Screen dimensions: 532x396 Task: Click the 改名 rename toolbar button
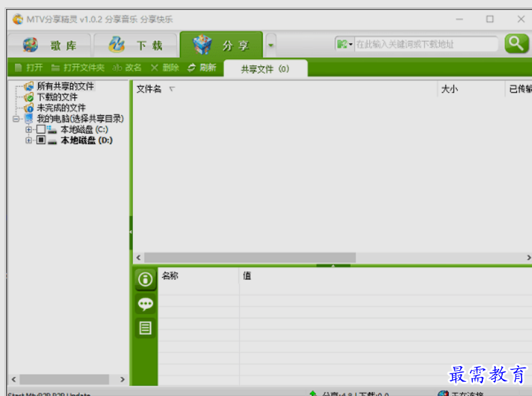pyautogui.click(x=127, y=67)
